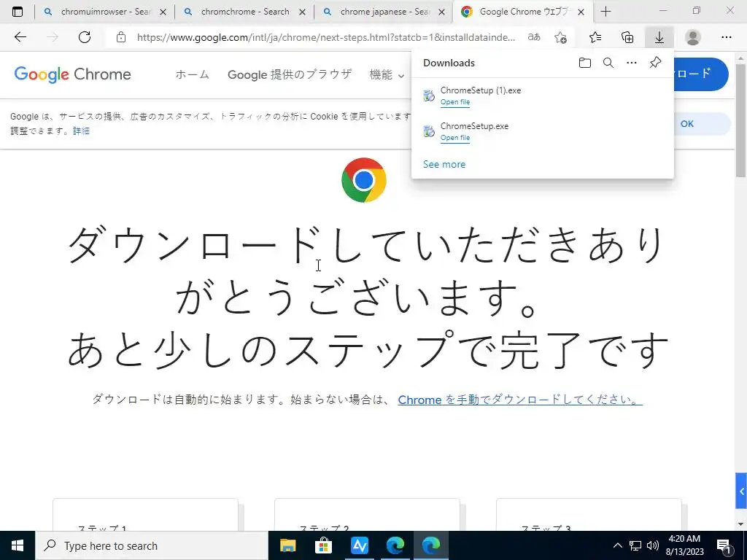747x560 pixels.
Task: Close the Google Chrome tab
Action: tap(581, 12)
